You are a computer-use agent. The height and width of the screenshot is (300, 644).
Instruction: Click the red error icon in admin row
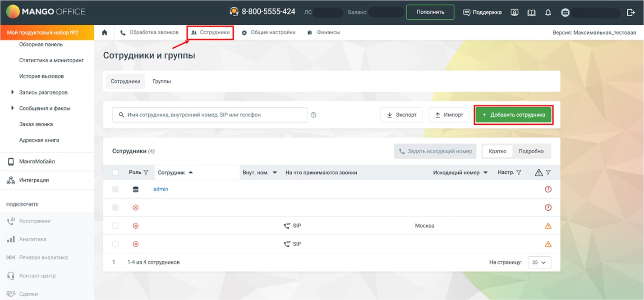point(548,189)
